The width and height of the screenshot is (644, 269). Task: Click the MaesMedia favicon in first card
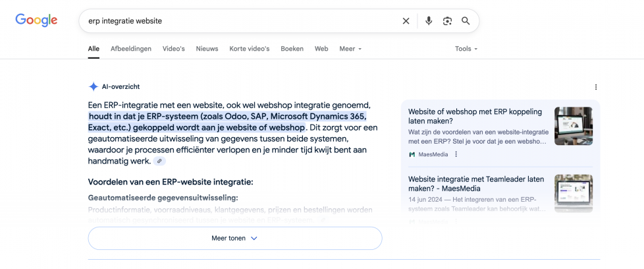click(x=412, y=154)
